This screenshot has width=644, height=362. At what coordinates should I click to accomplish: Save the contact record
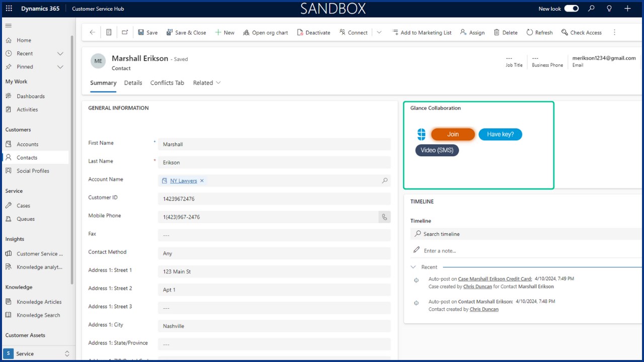[147, 32]
